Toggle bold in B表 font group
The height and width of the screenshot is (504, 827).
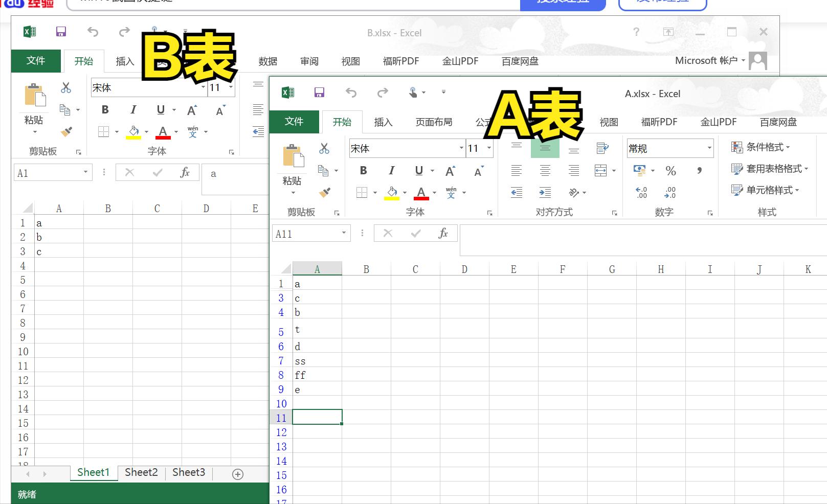pyautogui.click(x=105, y=109)
